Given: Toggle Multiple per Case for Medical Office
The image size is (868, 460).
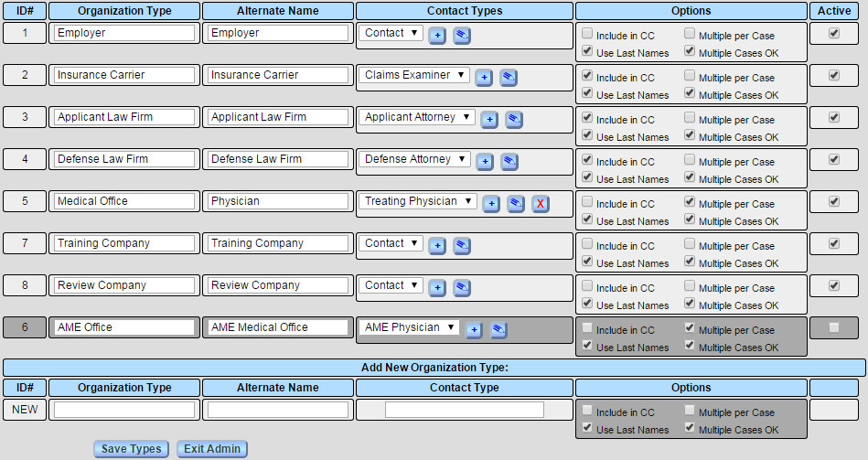Looking at the screenshot, I should click(690, 201).
